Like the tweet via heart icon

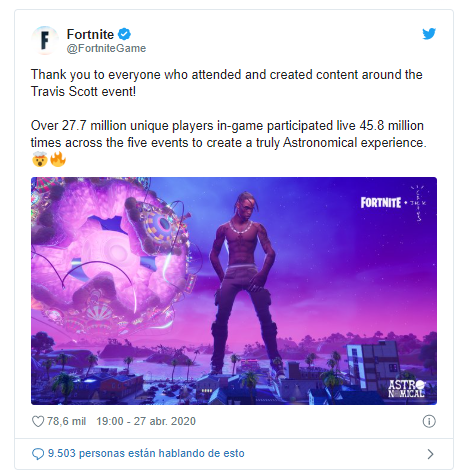coord(38,421)
